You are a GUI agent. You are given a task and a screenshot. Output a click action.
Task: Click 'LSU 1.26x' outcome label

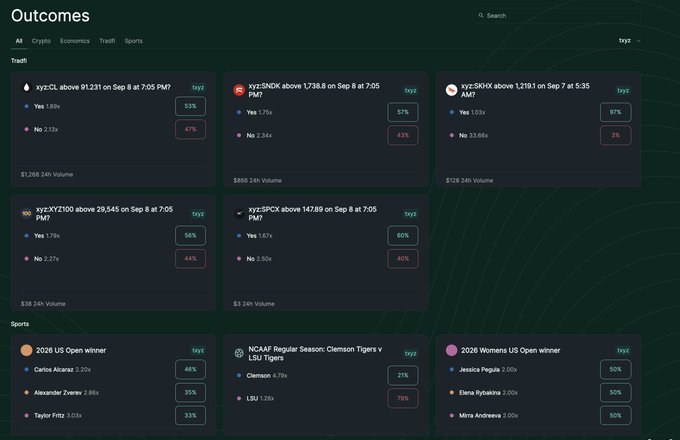point(260,398)
